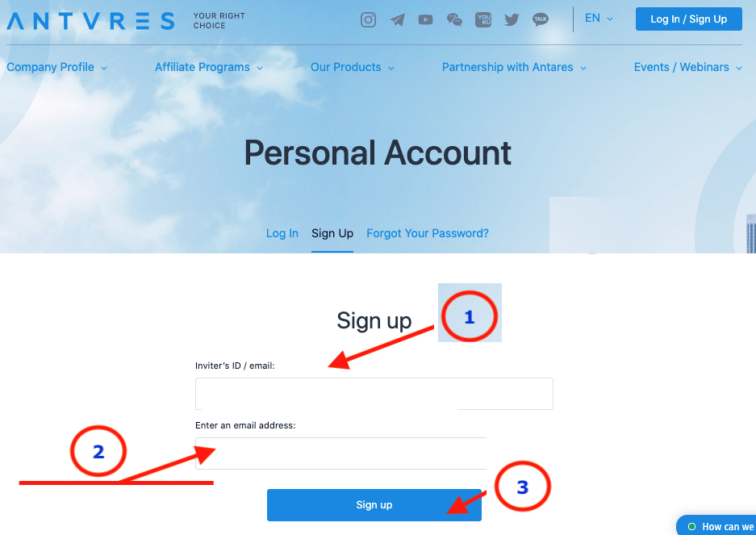Expand Partnership with Antares menu
Image resolution: width=756 pixels, height=535 pixels.
coord(514,67)
